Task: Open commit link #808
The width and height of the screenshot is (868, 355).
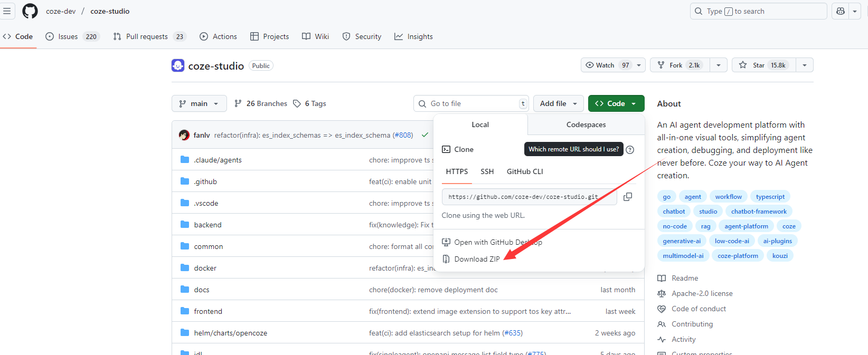Action: click(x=403, y=135)
